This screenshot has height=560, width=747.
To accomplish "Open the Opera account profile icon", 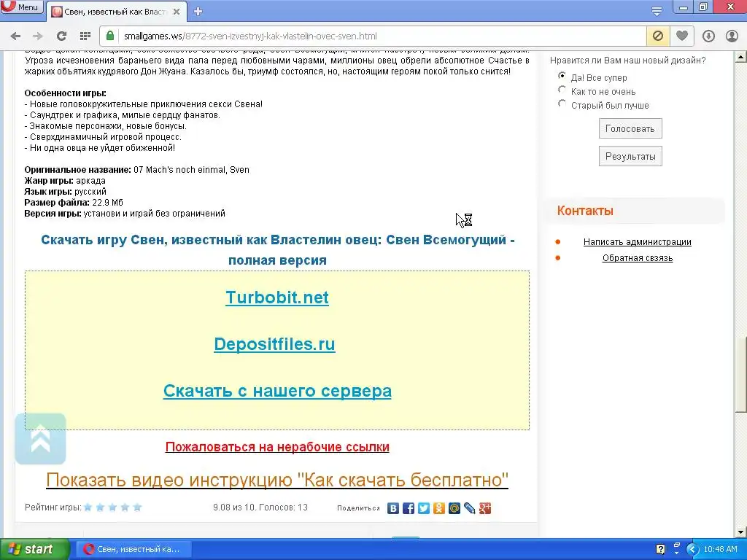I will pyautogui.click(x=732, y=36).
